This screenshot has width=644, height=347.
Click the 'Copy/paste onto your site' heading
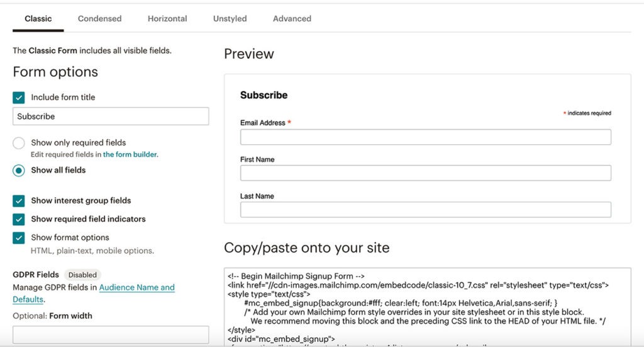click(307, 248)
